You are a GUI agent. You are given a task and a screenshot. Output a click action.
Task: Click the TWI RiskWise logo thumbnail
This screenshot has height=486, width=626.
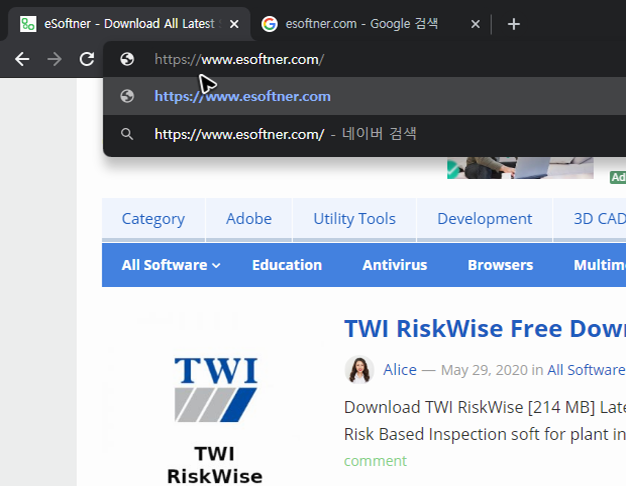pyautogui.click(x=216, y=399)
